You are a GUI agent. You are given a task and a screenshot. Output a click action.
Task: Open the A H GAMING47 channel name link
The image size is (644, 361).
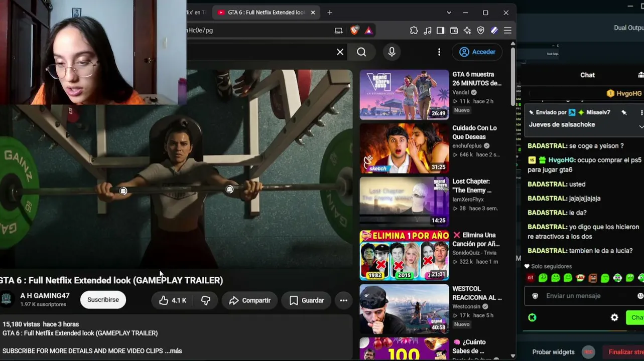pyautogui.click(x=45, y=296)
